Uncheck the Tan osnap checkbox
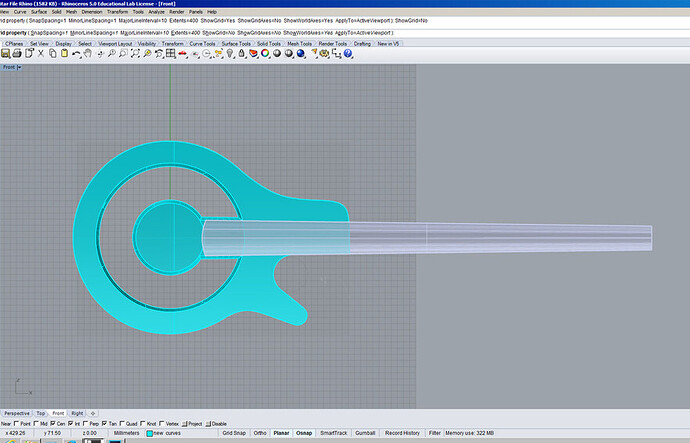Screen dimensions: 690x443 coord(104,424)
